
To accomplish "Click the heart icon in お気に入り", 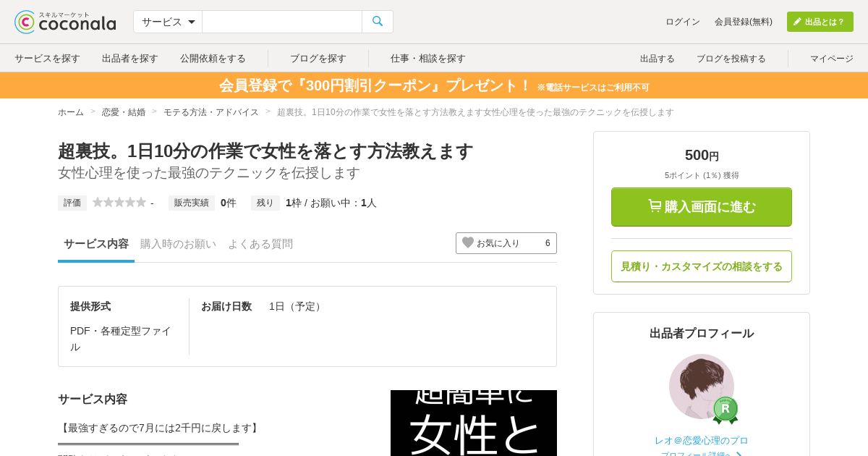I will coord(468,242).
